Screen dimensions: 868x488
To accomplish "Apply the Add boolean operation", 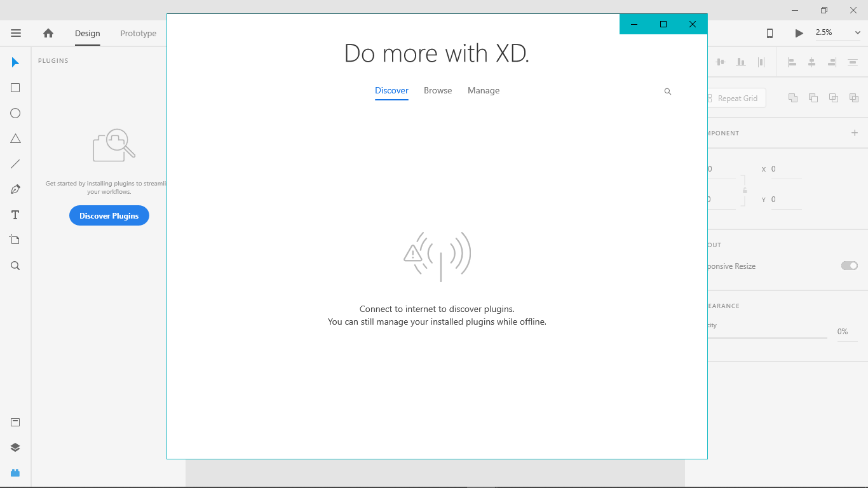I will pos(793,98).
